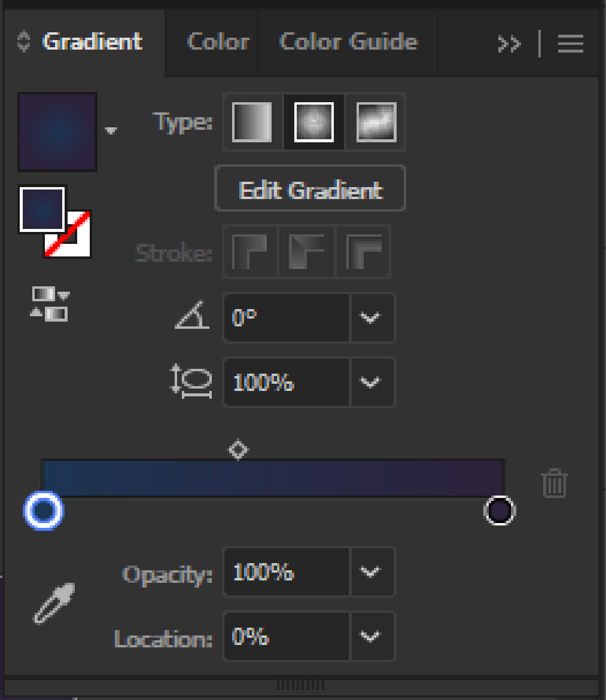The height and width of the screenshot is (700, 606).
Task: Collapse the panel using the double-arrow icon
Action: (509, 42)
